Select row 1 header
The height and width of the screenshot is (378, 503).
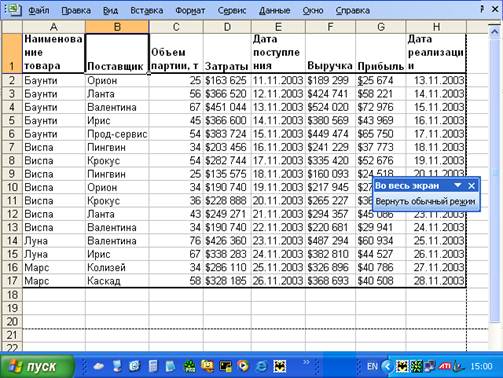[x=12, y=53]
